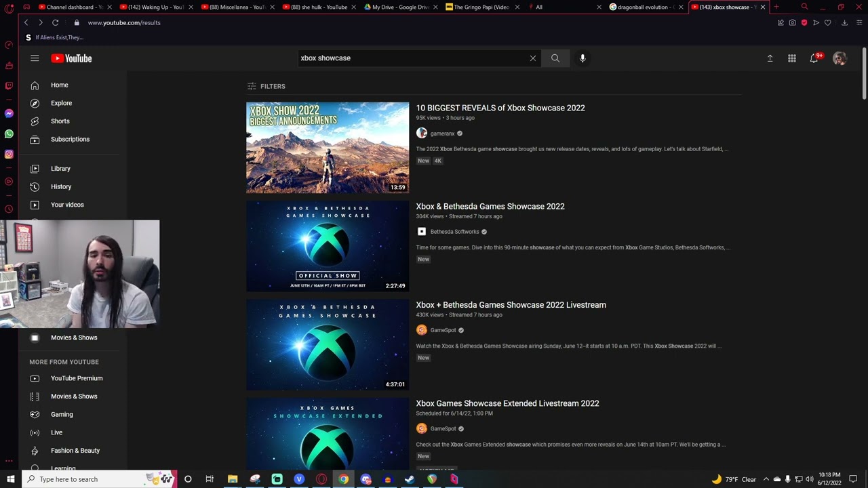
Task: Open Shorts from the sidebar
Action: pos(60,121)
